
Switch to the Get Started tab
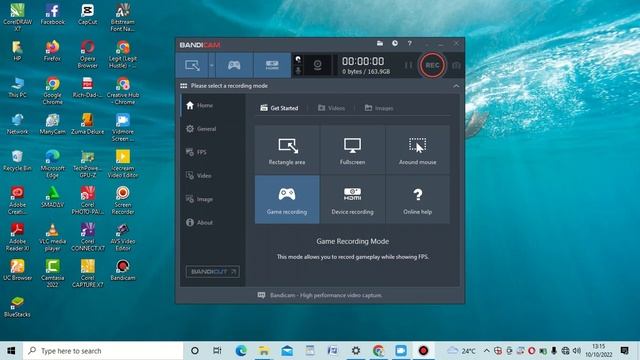[x=279, y=108]
